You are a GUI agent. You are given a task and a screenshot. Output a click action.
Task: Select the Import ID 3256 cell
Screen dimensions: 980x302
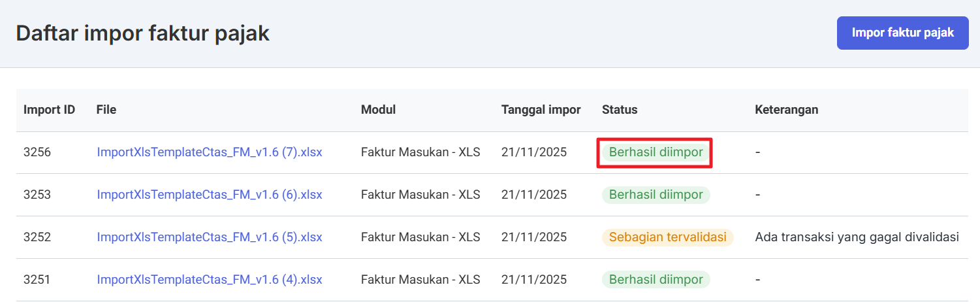(37, 152)
